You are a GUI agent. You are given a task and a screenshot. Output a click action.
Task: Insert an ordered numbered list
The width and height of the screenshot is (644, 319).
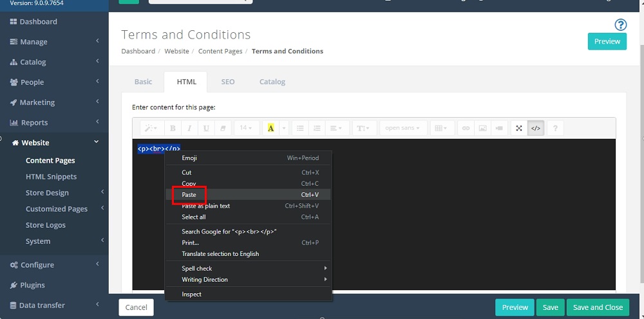(317, 128)
